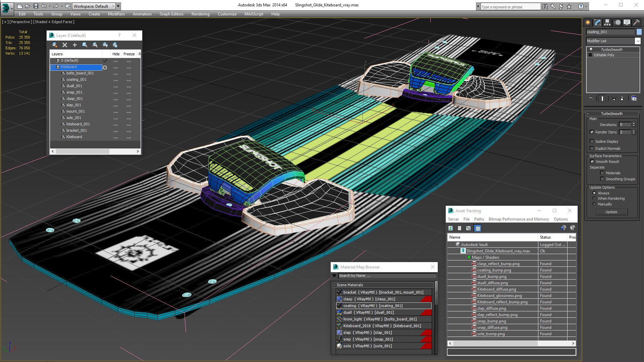Click the Undo arrow icon
Viewport: 644px width, 362px height.
click(44, 6)
